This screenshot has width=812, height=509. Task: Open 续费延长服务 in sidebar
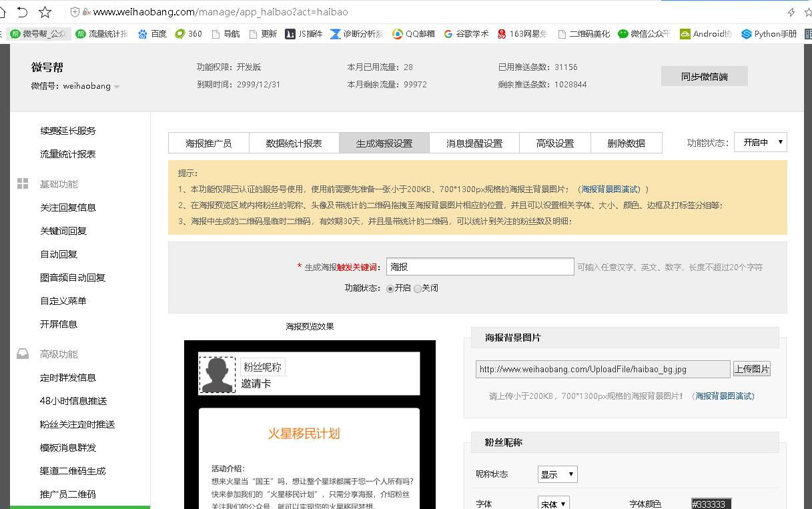click(67, 131)
